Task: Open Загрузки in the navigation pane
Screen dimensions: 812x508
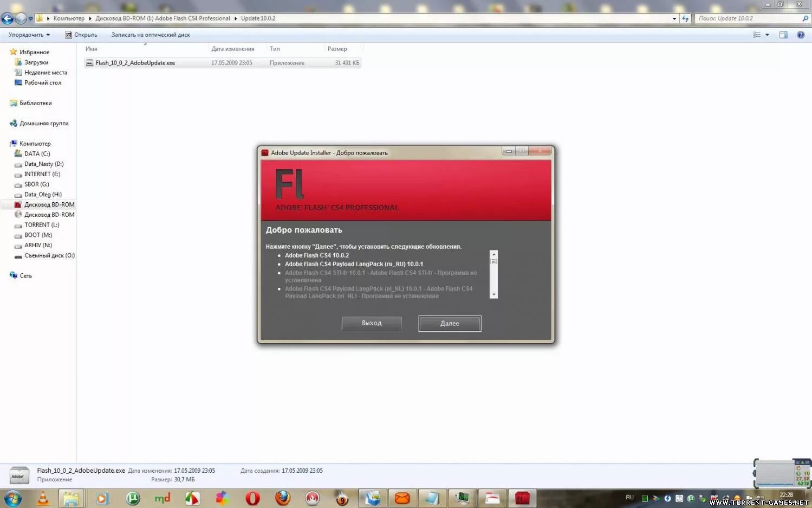Action: (x=36, y=62)
